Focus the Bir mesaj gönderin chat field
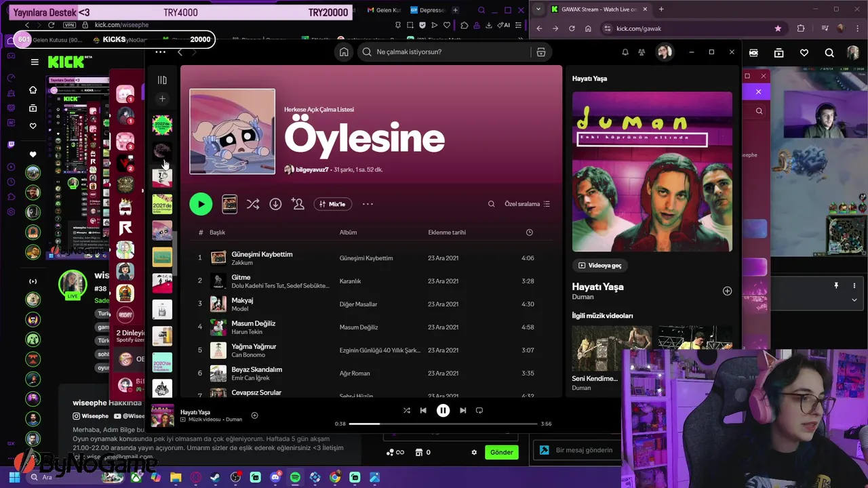The image size is (868, 488). pyautogui.click(x=583, y=450)
